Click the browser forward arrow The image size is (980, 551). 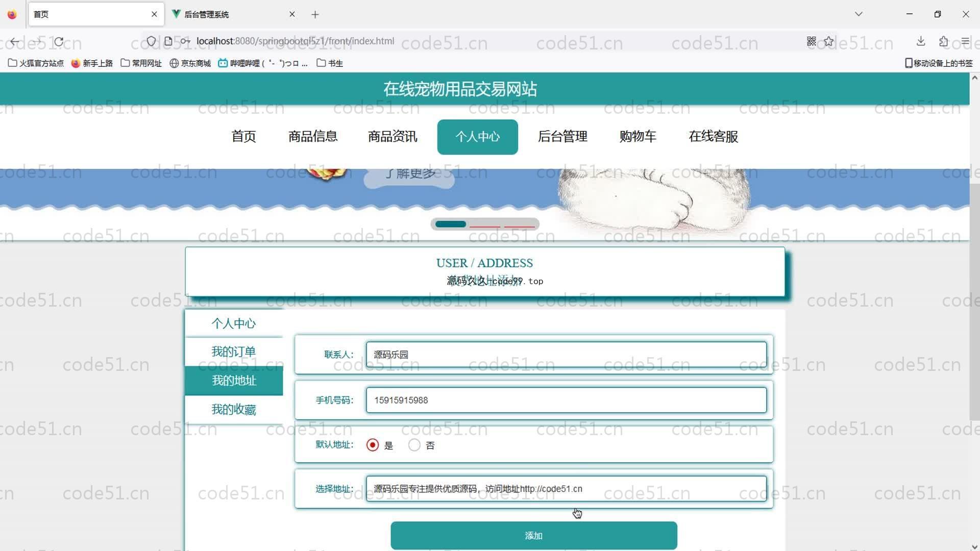37,41
